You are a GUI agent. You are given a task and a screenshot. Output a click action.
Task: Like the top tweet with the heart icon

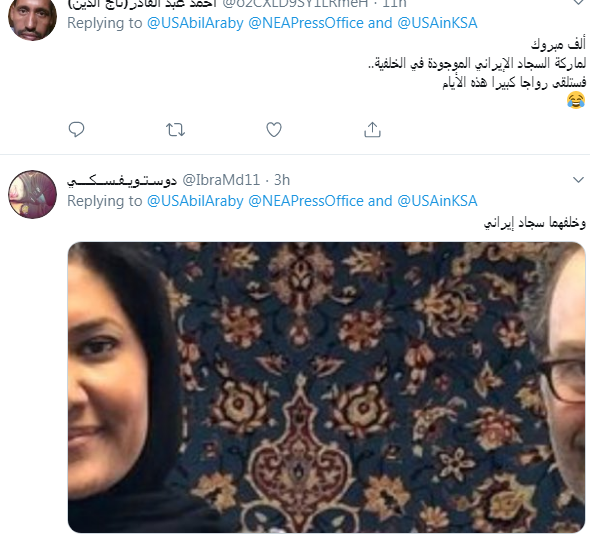[x=274, y=130]
